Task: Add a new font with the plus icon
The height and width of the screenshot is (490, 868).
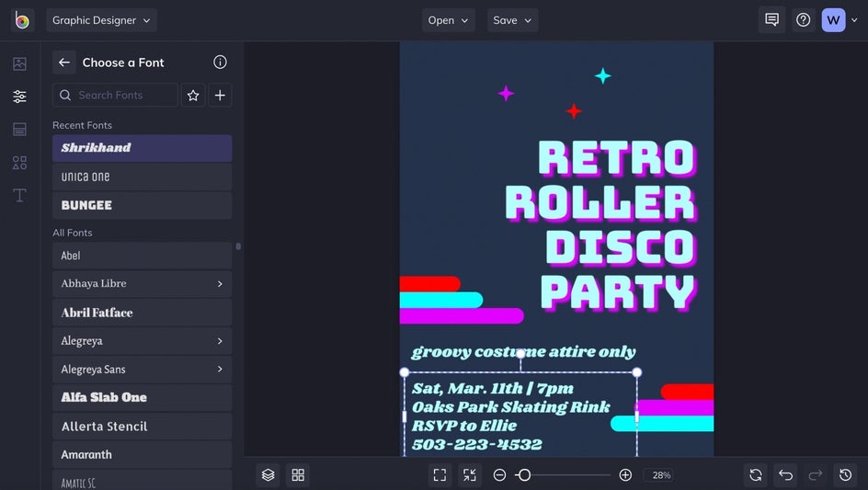Action: point(220,95)
